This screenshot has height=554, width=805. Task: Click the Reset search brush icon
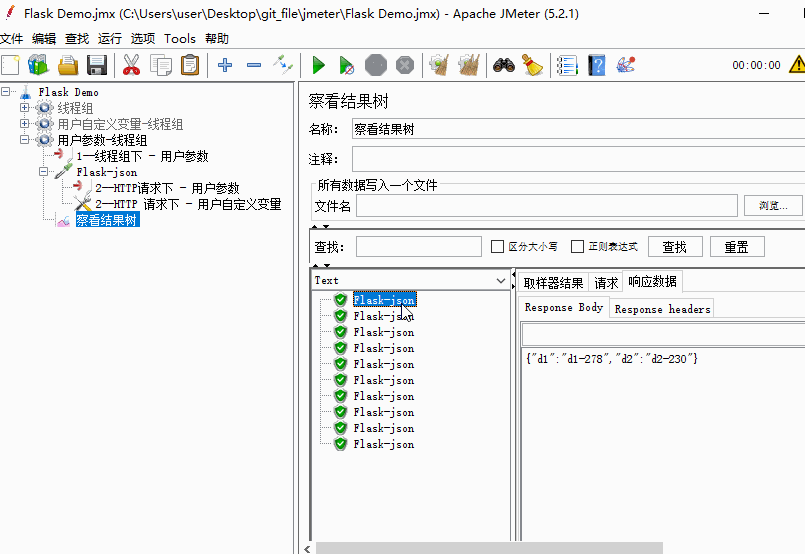(x=532, y=65)
